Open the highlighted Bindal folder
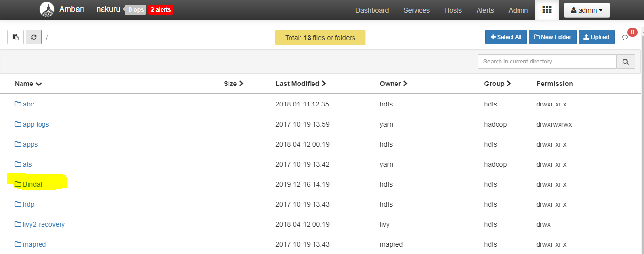This screenshot has width=644, height=254. [x=32, y=184]
